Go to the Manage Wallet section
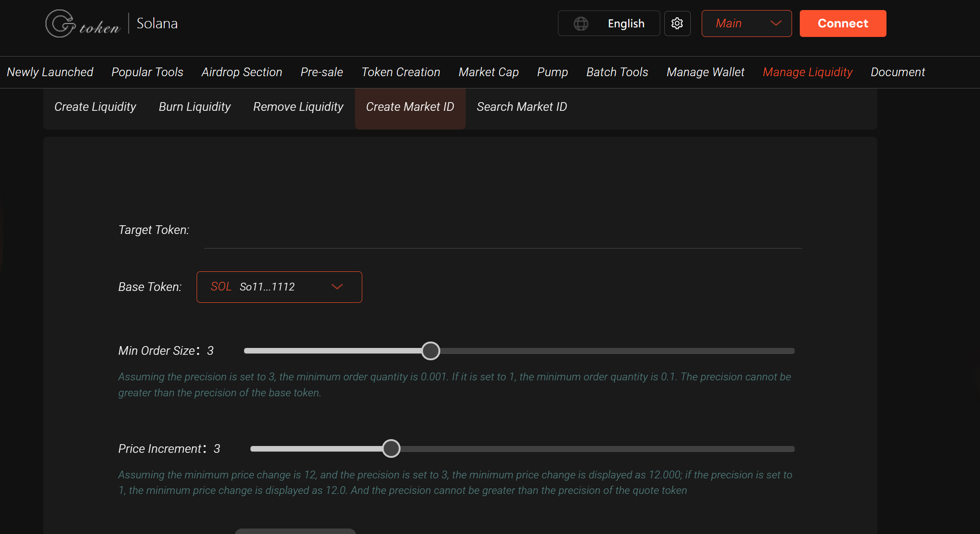The height and width of the screenshot is (534, 980). coord(705,72)
